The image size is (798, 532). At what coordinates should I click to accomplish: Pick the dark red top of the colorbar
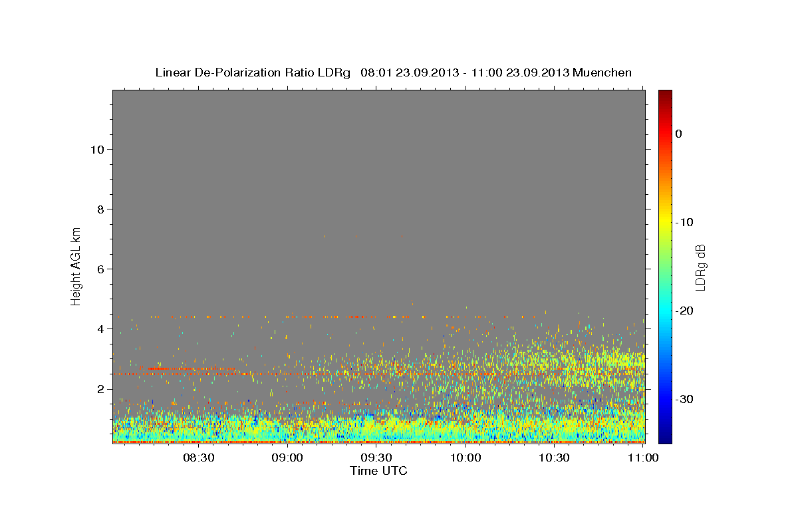(x=665, y=94)
